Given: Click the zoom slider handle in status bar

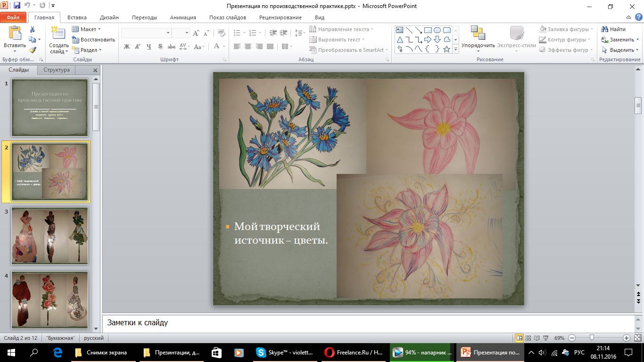Looking at the screenshot, I should 591,338.
